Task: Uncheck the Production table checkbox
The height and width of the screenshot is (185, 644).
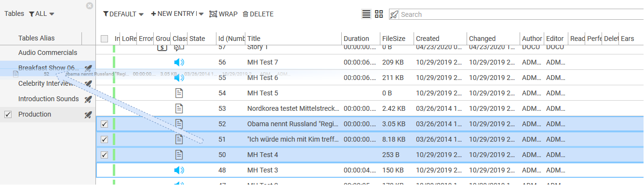Action: (x=8, y=114)
